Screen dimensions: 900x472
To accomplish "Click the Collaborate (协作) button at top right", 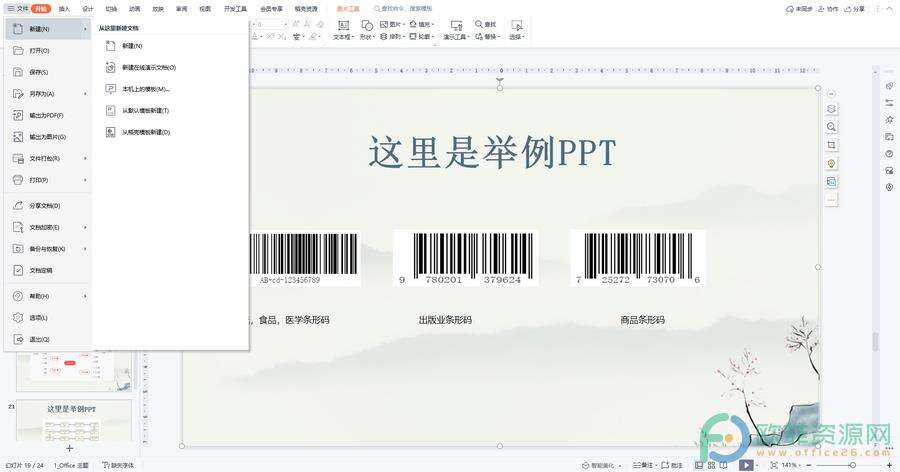I will 829,9.
